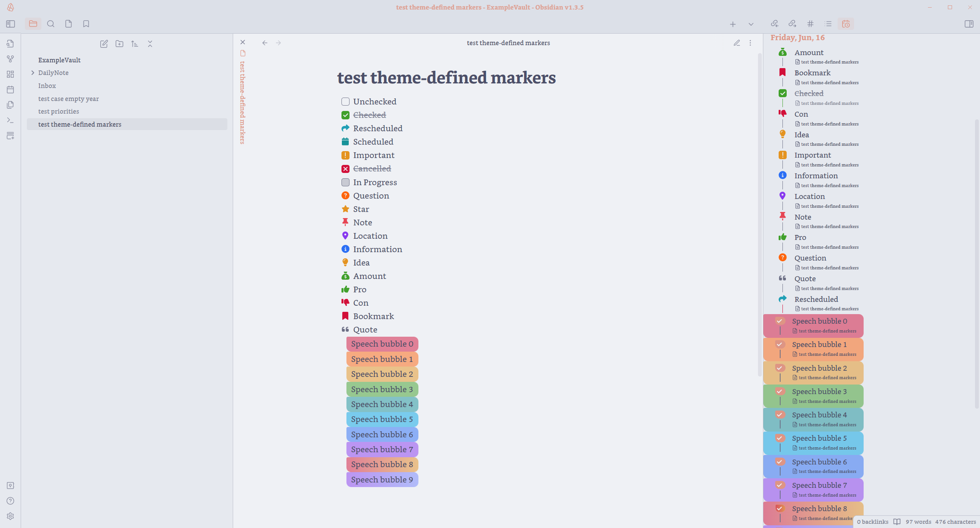Expand the DailyNote folder
980x528 pixels.
point(33,73)
